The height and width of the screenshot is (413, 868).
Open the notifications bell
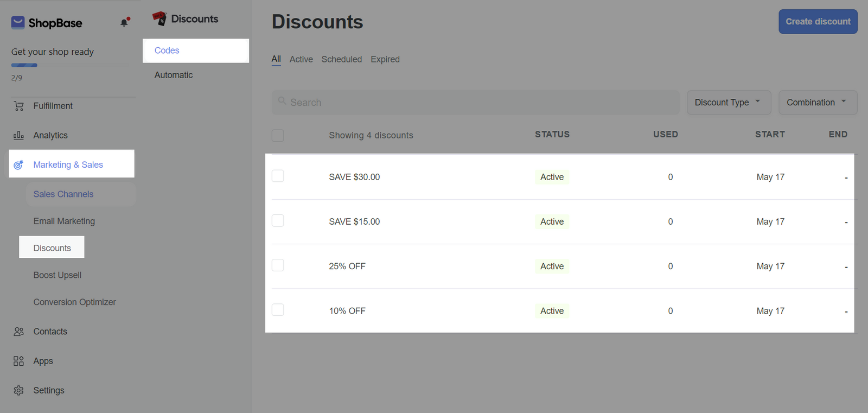[x=124, y=23]
